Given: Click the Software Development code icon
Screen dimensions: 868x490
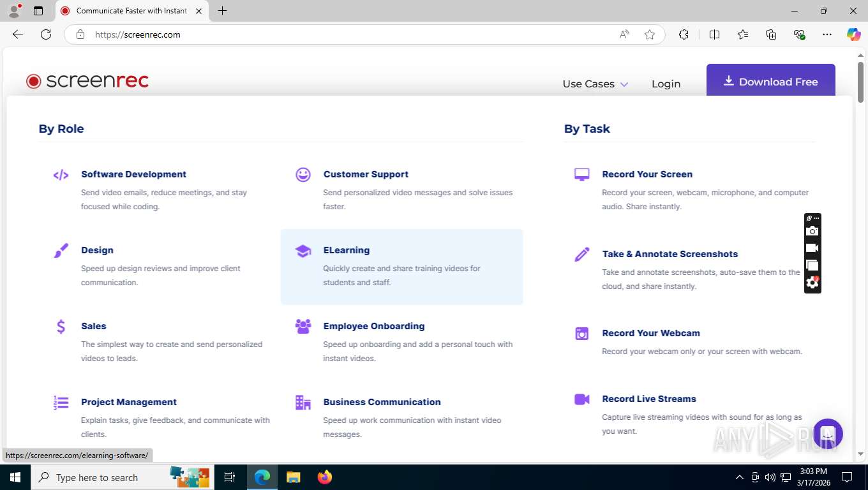Looking at the screenshot, I should (x=61, y=175).
